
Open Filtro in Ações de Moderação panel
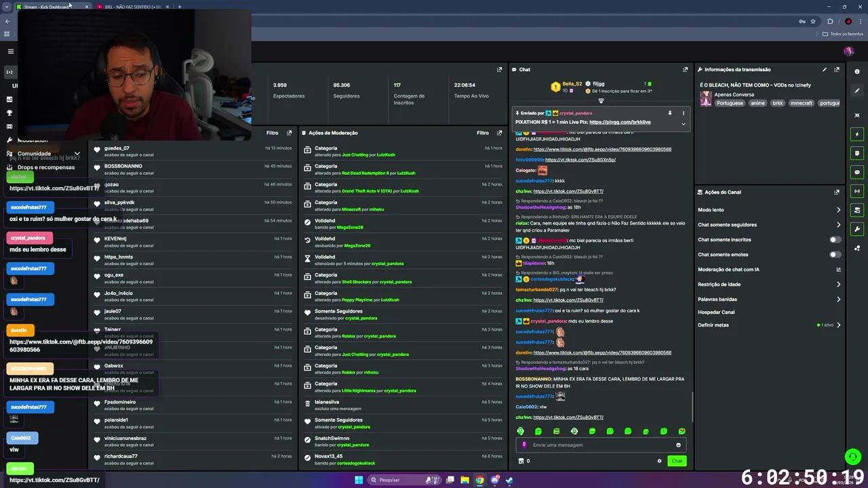tap(482, 133)
